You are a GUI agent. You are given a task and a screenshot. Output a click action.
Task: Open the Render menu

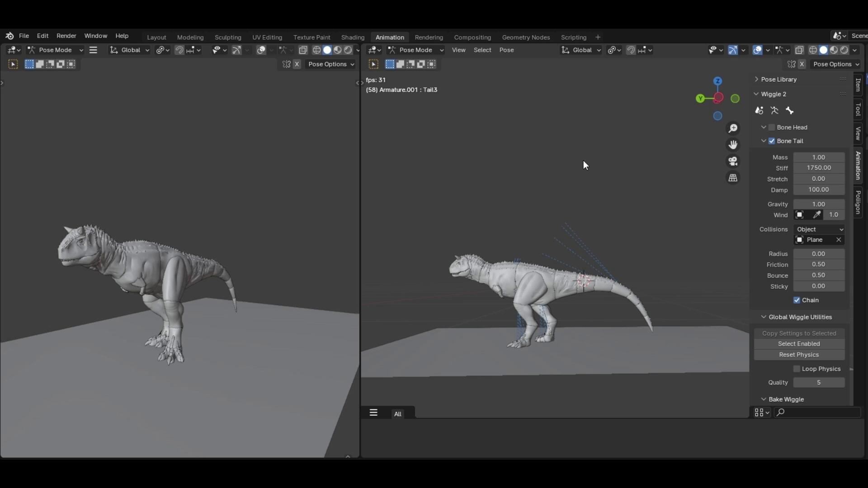(x=66, y=36)
